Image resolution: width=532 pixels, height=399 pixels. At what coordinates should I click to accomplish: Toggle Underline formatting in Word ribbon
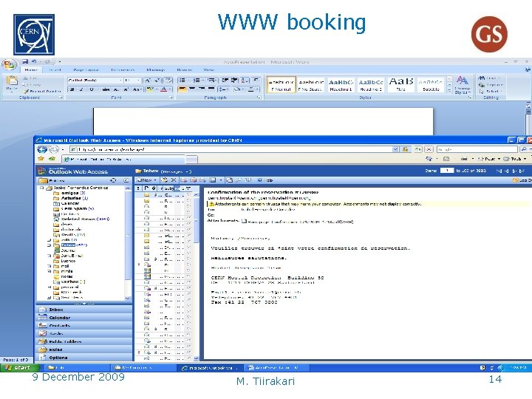tap(92, 89)
